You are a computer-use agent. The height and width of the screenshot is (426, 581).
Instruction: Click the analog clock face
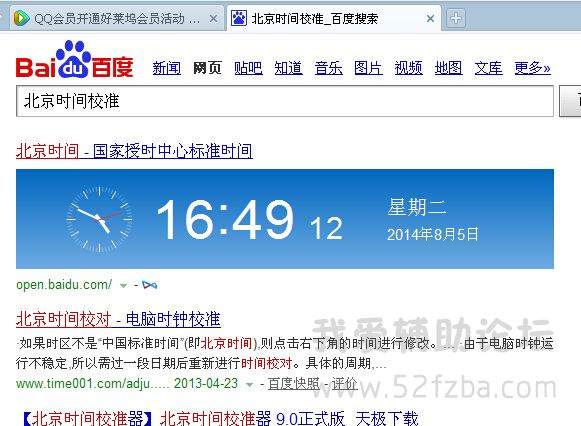pyautogui.click(x=99, y=219)
